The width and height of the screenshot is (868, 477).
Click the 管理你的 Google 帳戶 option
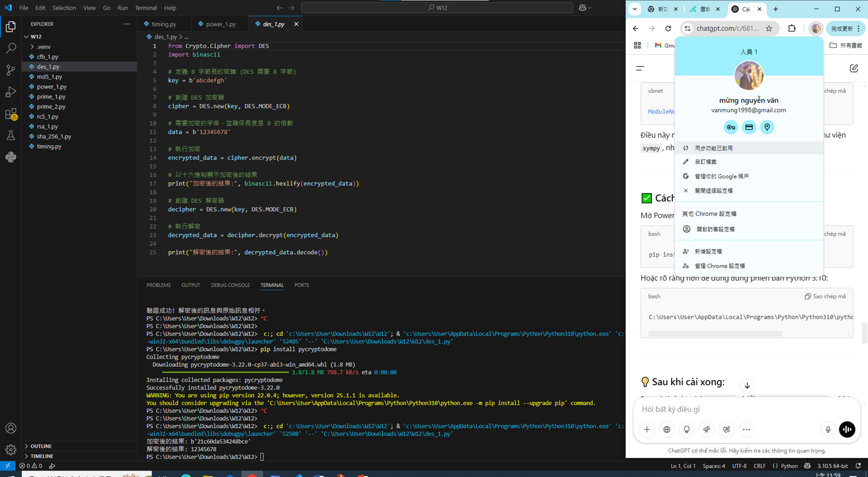tap(722, 176)
